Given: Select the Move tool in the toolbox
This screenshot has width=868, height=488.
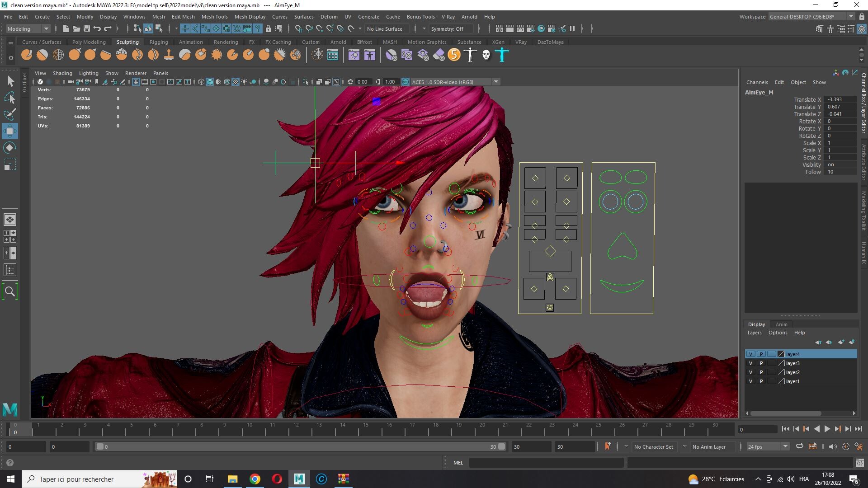Looking at the screenshot, I should [x=9, y=131].
